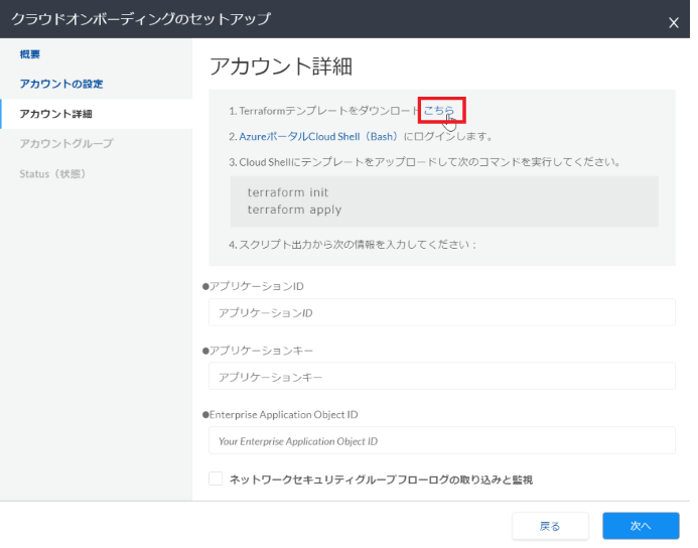The width and height of the screenshot is (698, 548).
Task: Click step 4 スクリプト出力 instruction text
Action: pos(353,244)
